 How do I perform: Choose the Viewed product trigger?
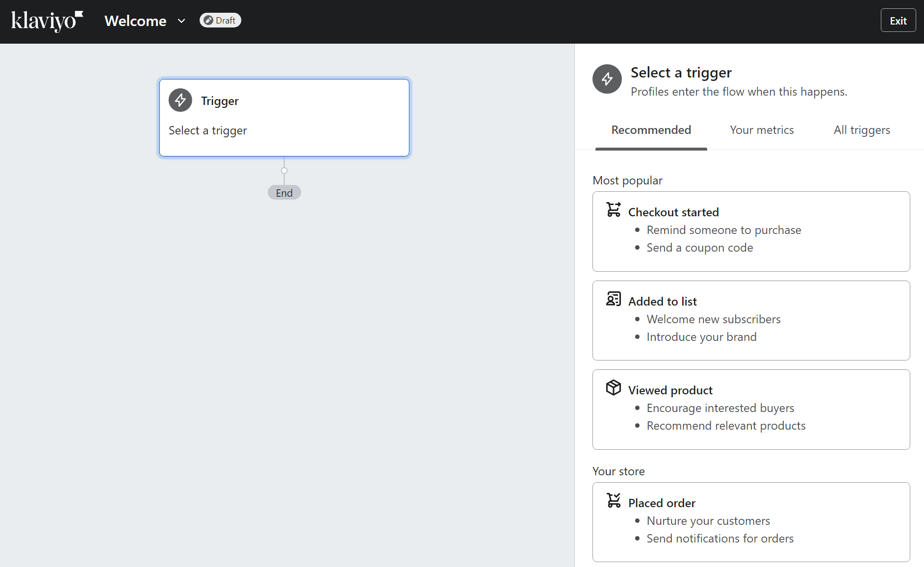click(x=751, y=409)
